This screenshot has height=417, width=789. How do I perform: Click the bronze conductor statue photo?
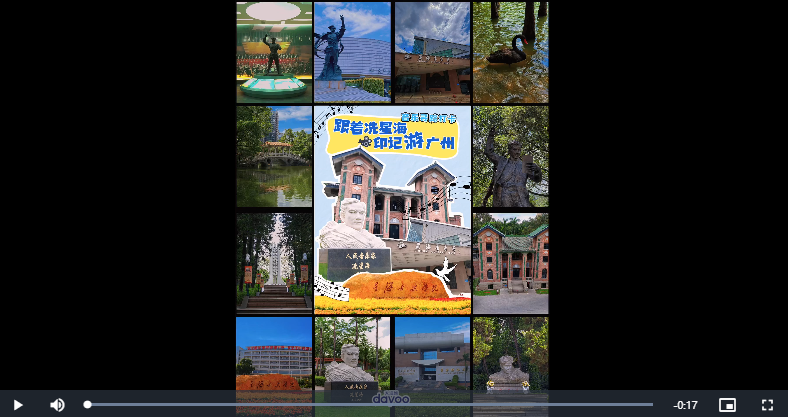click(x=510, y=156)
